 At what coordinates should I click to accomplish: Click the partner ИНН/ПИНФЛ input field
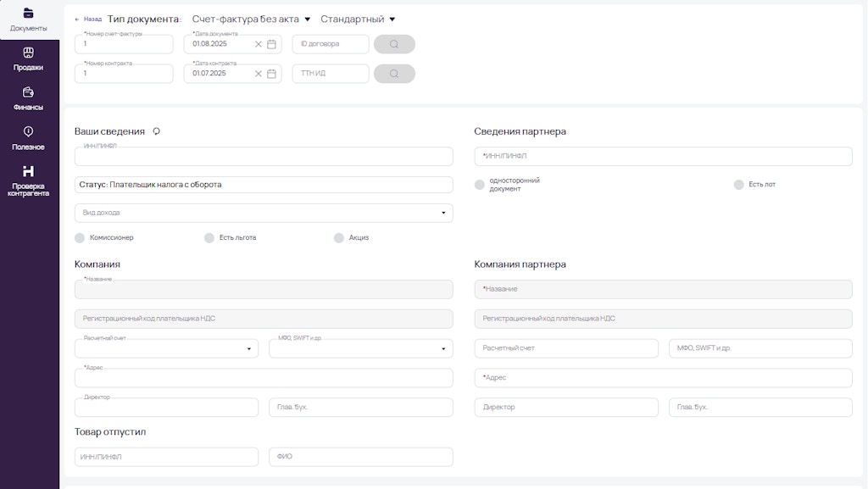663,157
